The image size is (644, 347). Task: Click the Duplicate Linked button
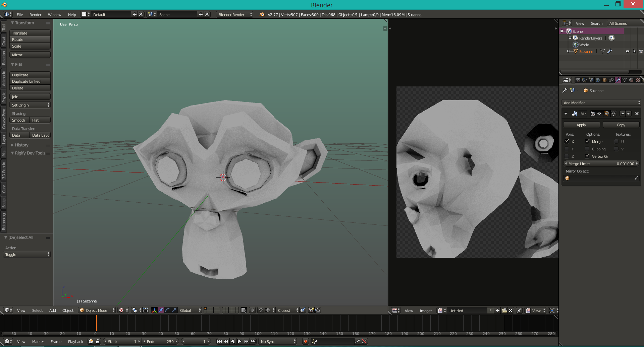tap(30, 81)
